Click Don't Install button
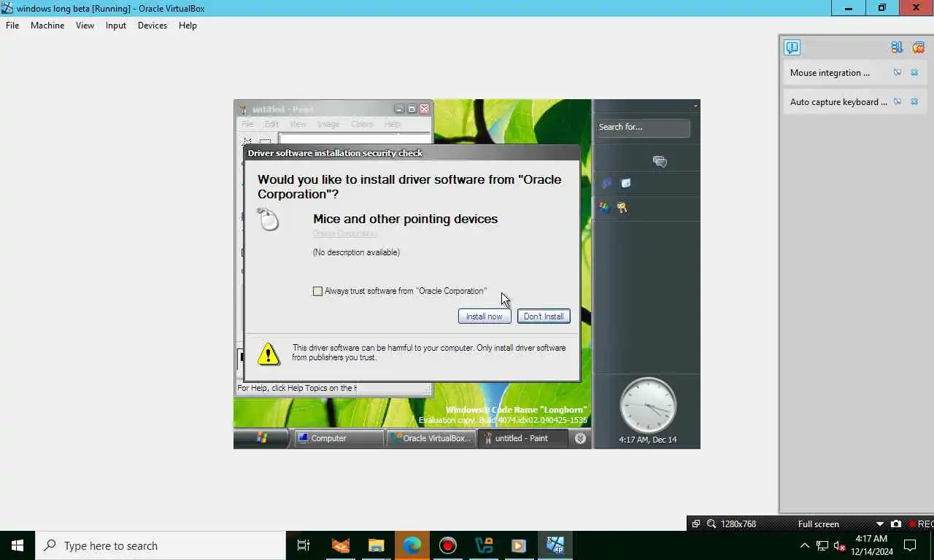 [x=544, y=316]
